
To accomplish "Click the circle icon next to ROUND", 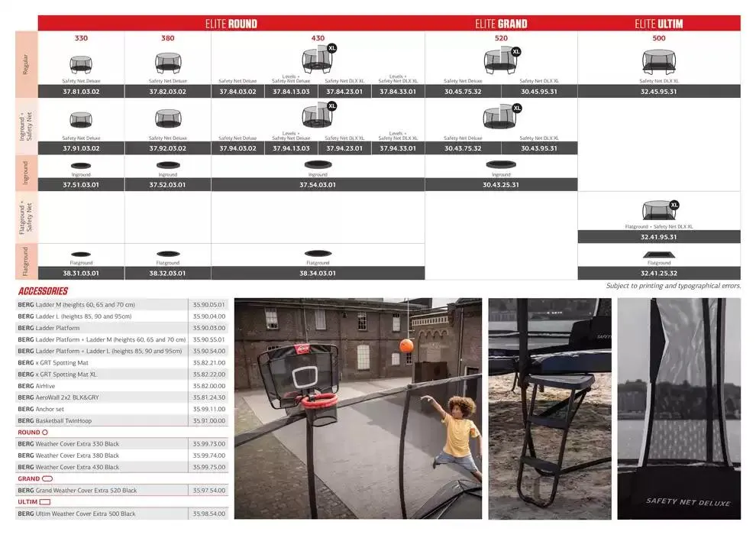I will pos(45,433).
